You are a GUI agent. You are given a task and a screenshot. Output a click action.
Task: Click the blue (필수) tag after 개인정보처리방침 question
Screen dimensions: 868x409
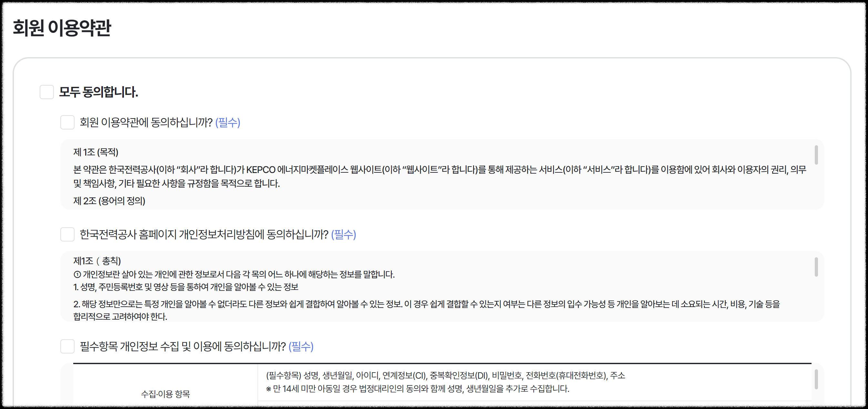coord(343,234)
